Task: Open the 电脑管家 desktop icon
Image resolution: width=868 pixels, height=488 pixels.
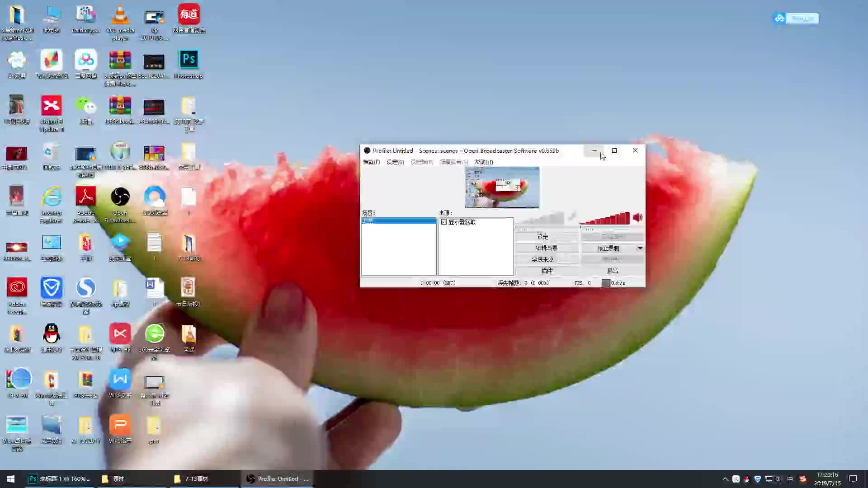Action: pyautogui.click(x=51, y=293)
